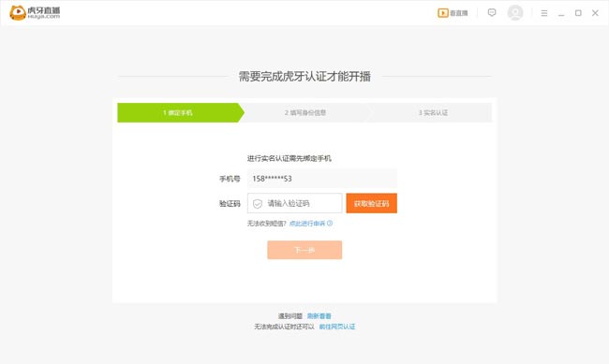Close the Huya window
Viewport: 609px width, 364px height.
click(595, 13)
